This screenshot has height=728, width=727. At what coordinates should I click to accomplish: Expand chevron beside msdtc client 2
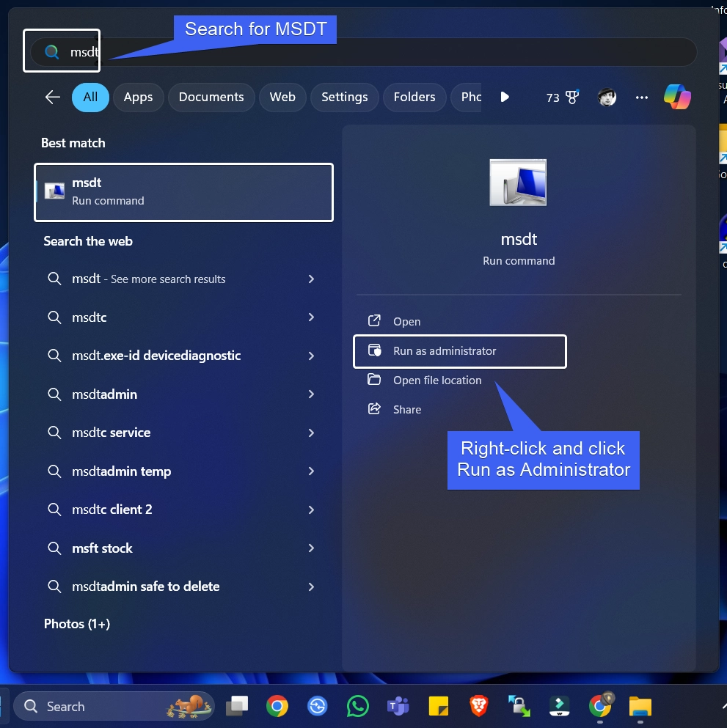pos(311,510)
